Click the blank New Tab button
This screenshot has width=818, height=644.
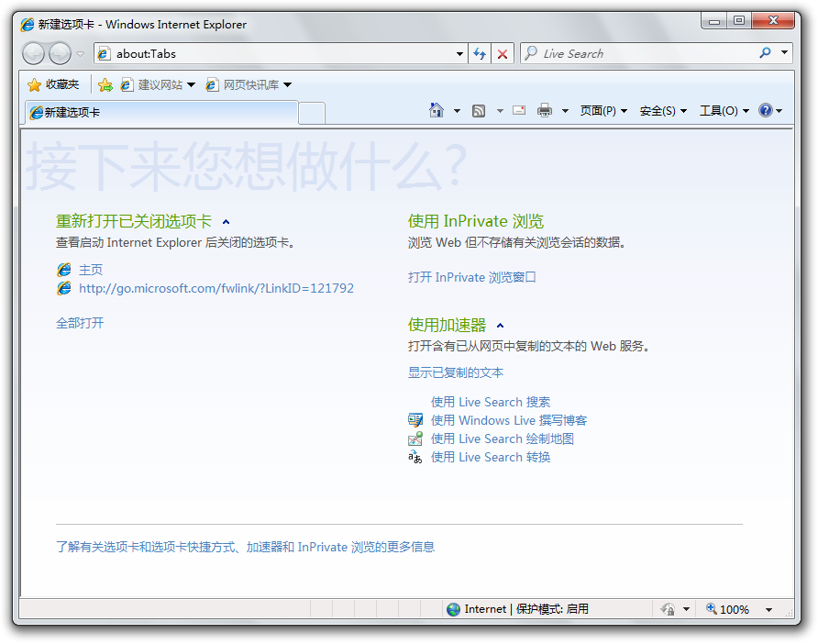312,114
